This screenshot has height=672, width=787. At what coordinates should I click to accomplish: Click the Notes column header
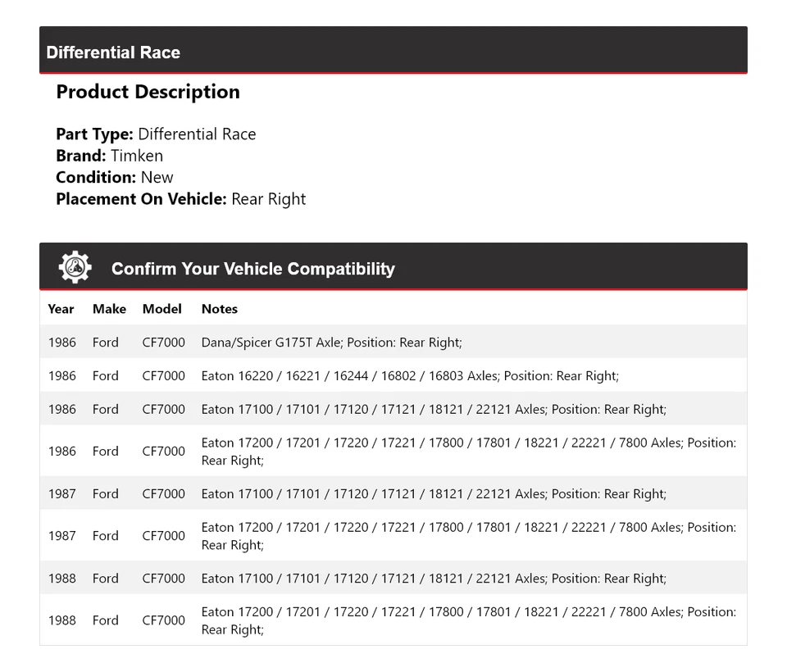pyautogui.click(x=219, y=309)
